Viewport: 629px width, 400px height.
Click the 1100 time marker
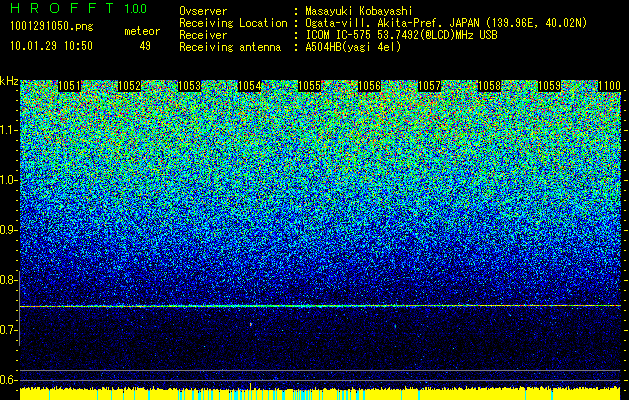(609, 86)
